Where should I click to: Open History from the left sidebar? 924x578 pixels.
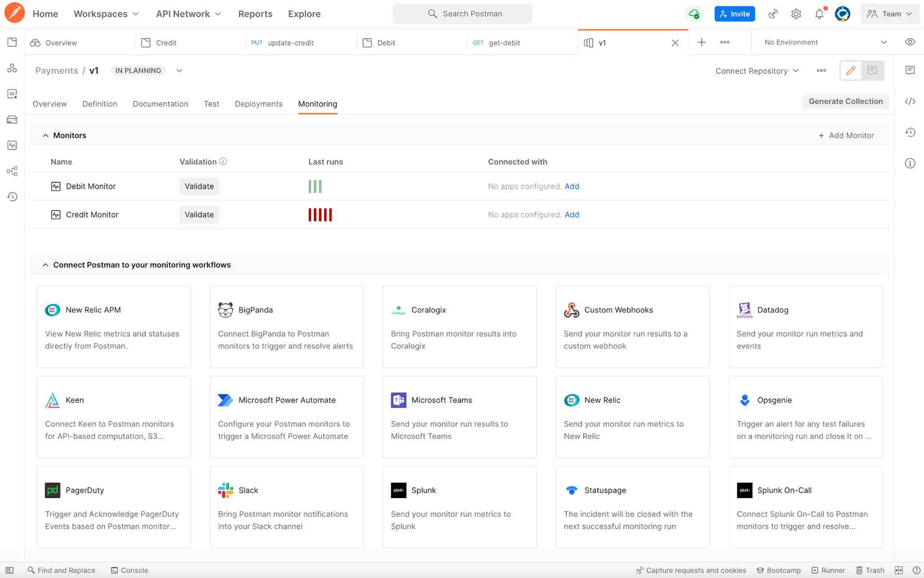pos(12,197)
